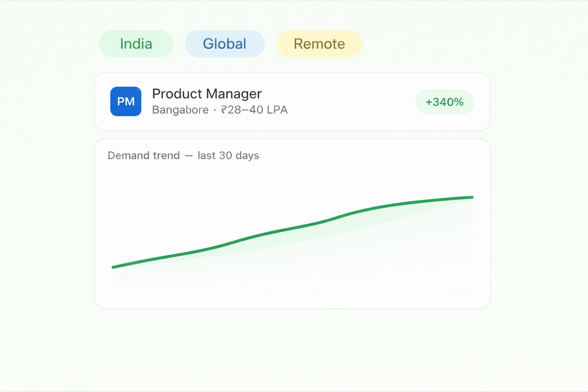This screenshot has width=588, height=392.
Task: Switch to the Global filter chip
Action: pos(225,44)
